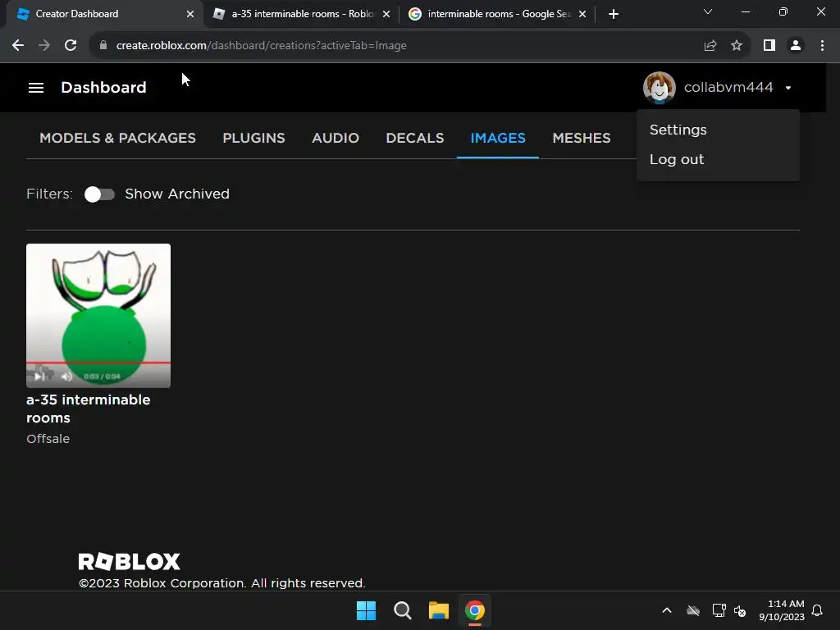Image resolution: width=840 pixels, height=630 pixels.
Task: Open Chrome side panel icon
Action: [769, 46]
